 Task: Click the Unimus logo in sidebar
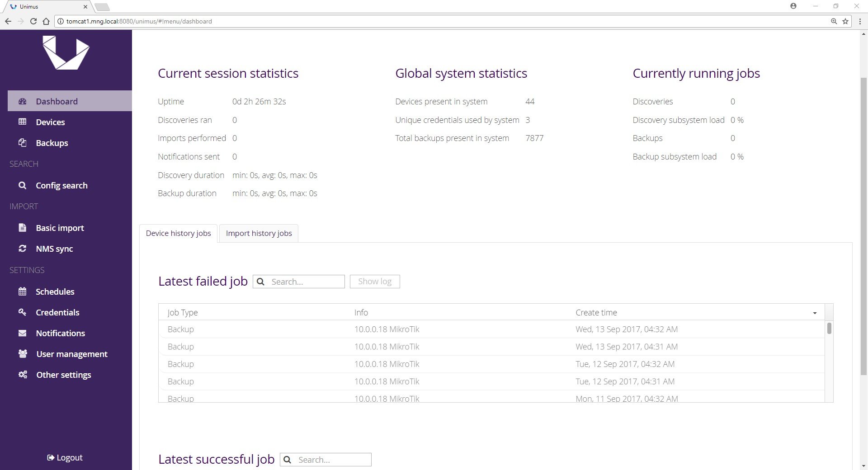pos(66,52)
